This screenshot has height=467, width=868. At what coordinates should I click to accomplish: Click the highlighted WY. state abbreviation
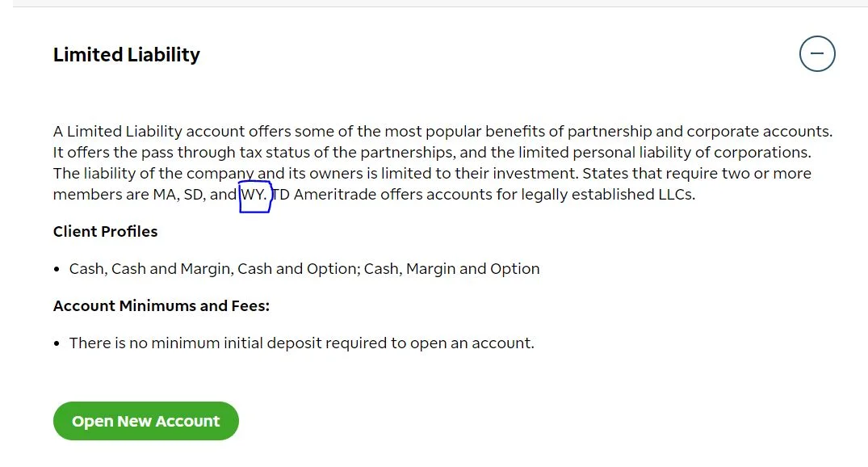[254, 195]
